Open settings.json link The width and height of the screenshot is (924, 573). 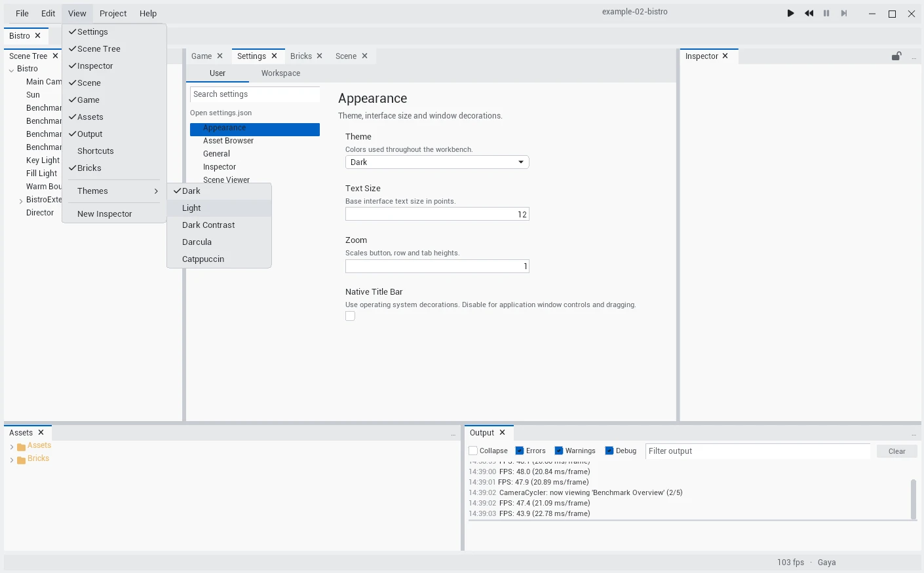tap(221, 113)
